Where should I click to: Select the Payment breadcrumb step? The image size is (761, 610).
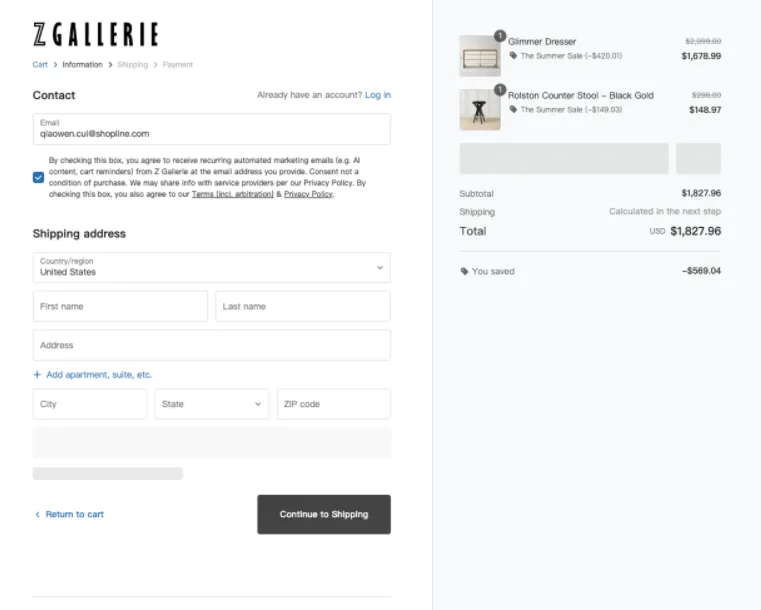(178, 65)
